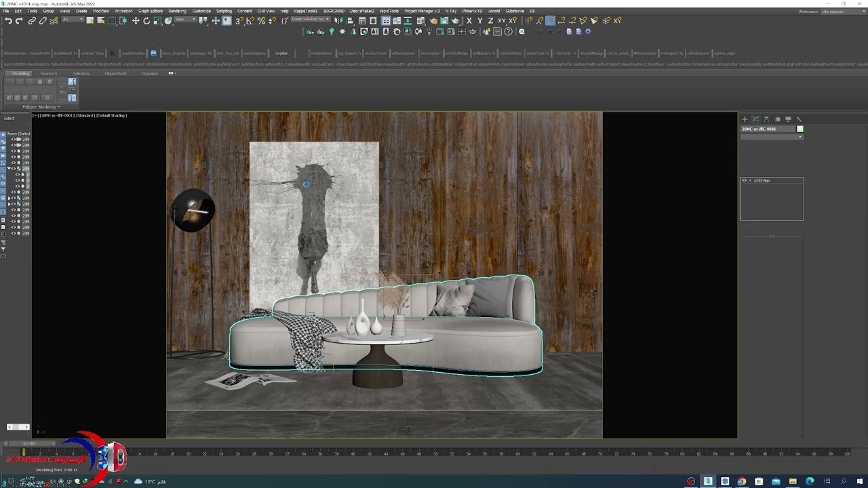Screen dimensions: 868x488
Task: Open the Modifier List dropdown
Action: click(x=772, y=137)
